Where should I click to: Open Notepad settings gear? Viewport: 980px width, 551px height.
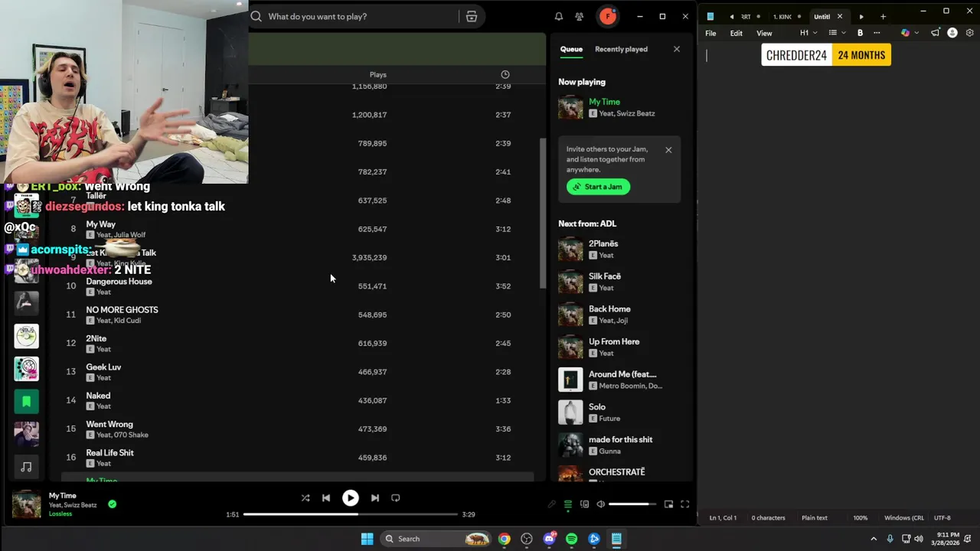tap(970, 33)
